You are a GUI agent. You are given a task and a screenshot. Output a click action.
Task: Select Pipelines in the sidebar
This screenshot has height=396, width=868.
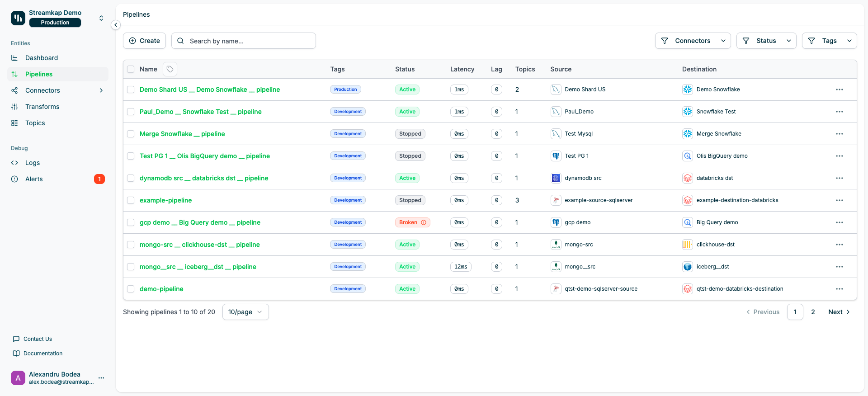58,74
